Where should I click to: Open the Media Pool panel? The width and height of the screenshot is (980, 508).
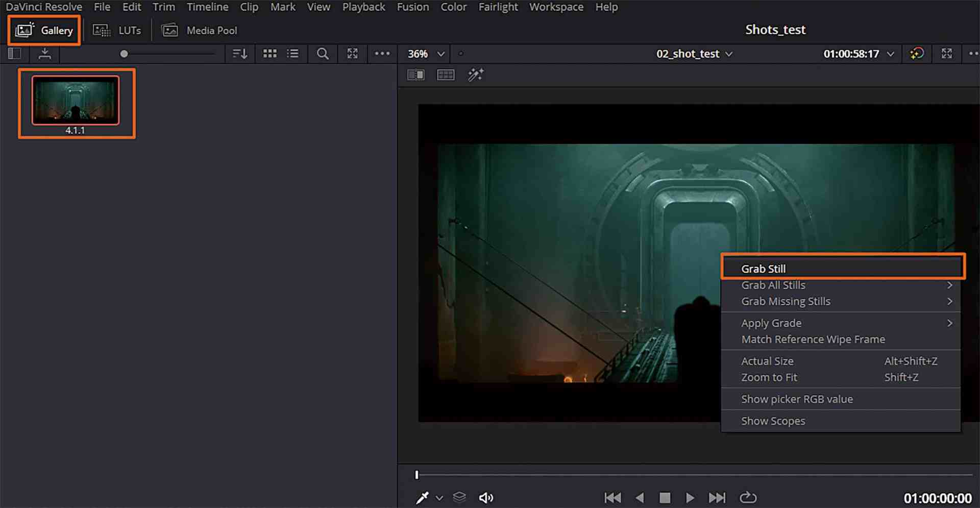point(200,31)
